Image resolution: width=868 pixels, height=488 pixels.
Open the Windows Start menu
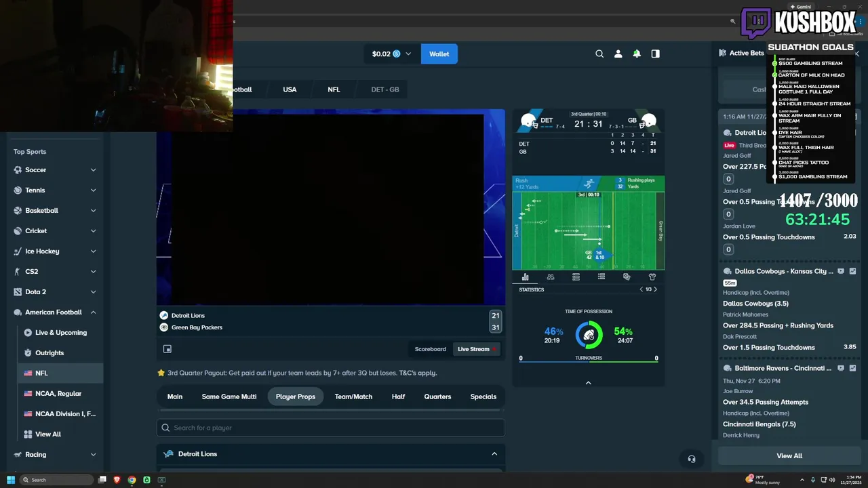9,480
